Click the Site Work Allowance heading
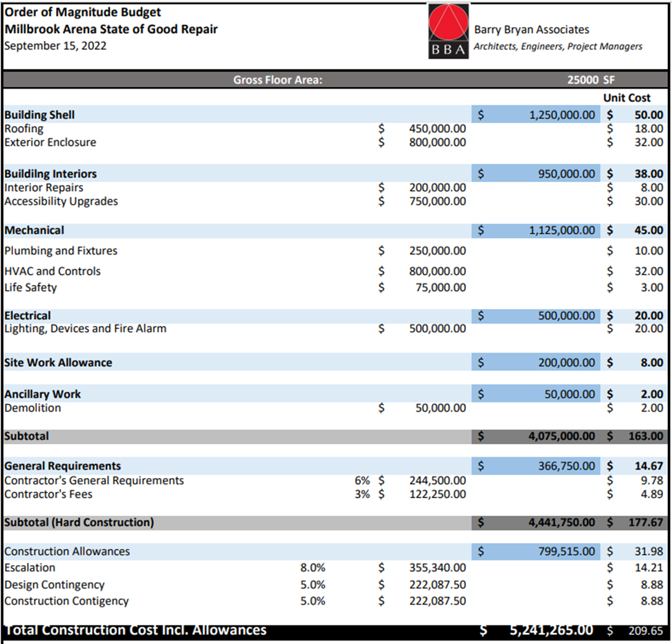The image size is (672, 644). 58,362
